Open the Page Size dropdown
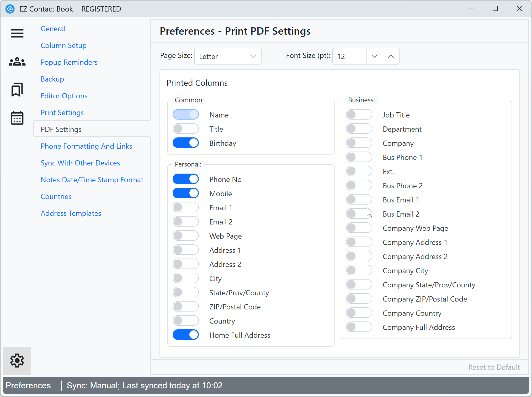The image size is (532, 397). [x=228, y=56]
